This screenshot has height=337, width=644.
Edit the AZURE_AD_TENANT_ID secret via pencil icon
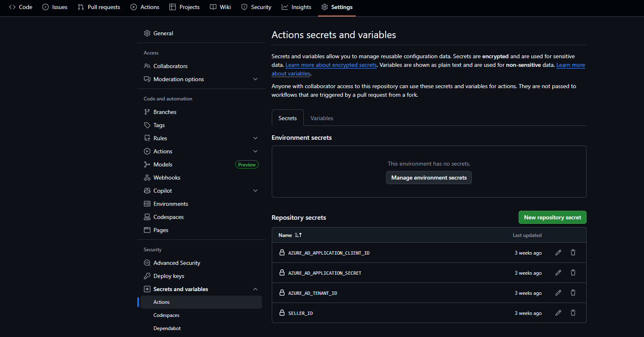(x=558, y=293)
